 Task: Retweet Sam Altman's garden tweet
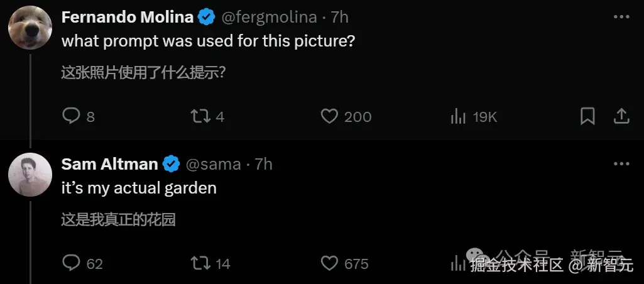200,263
